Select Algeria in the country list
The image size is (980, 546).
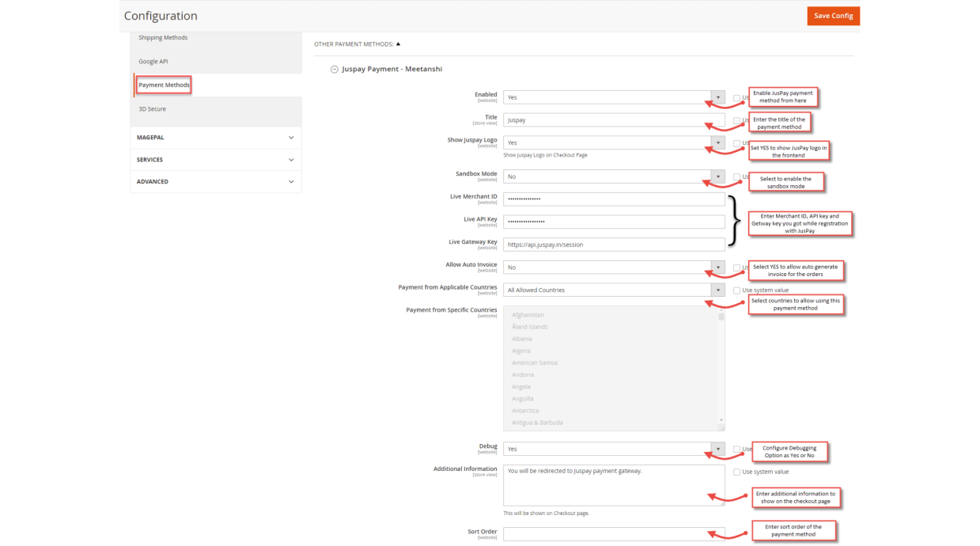click(x=521, y=351)
